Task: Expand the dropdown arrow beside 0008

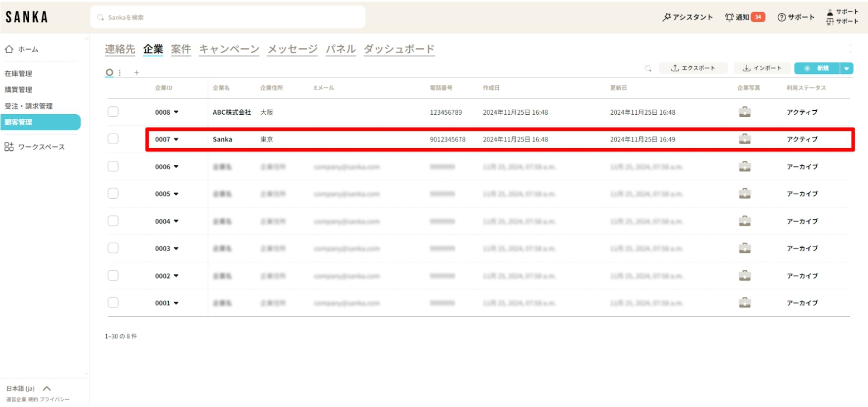Action: [176, 112]
